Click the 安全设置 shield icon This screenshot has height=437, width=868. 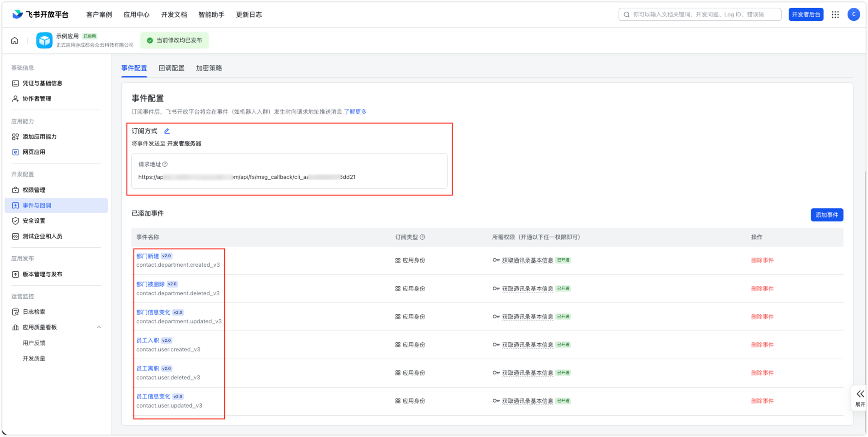tap(15, 221)
